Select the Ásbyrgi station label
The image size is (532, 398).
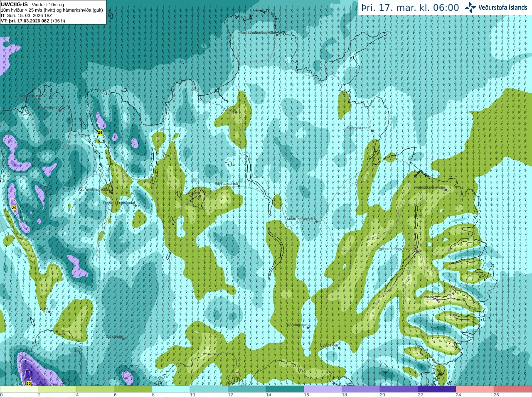229,110
